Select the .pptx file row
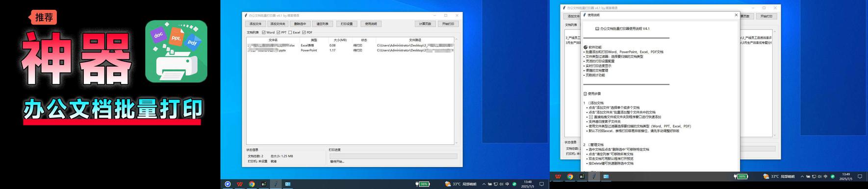The image size is (868, 189). click(x=350, y=50)
